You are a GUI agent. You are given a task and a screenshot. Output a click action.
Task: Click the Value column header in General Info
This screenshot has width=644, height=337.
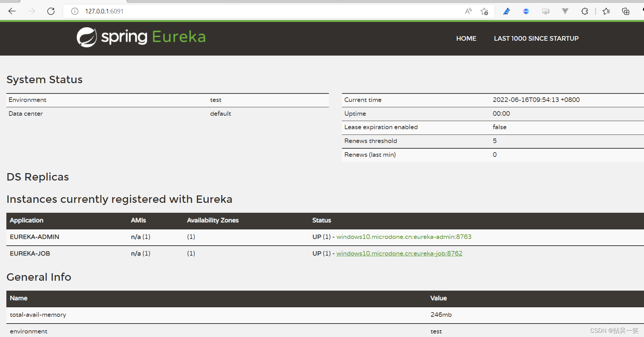(439, 298)
